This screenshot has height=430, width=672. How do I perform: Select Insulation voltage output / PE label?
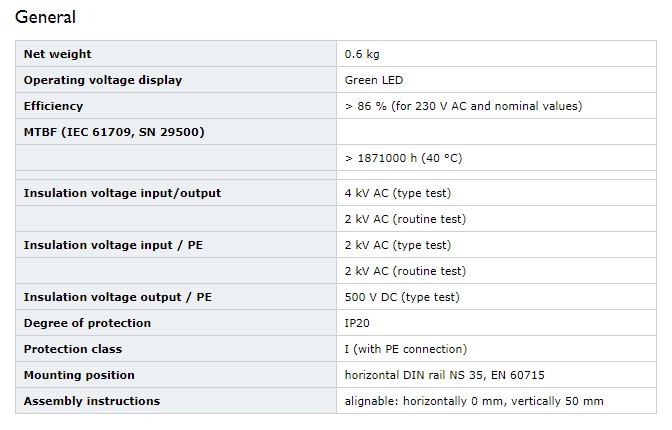coord(117,297)
